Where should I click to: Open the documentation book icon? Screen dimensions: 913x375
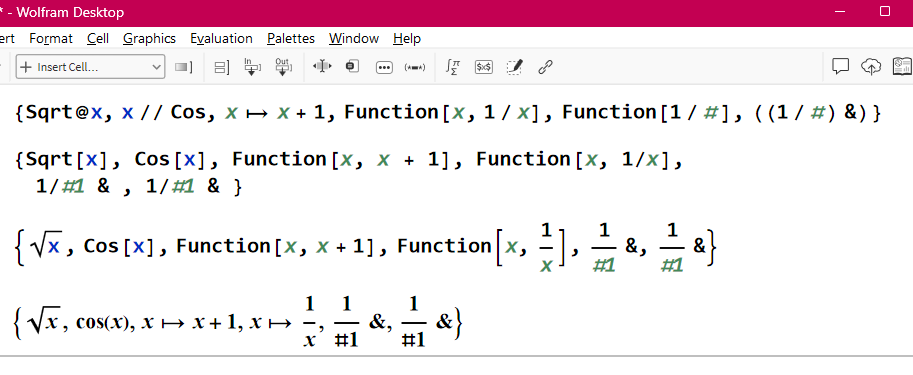[903, 66]
